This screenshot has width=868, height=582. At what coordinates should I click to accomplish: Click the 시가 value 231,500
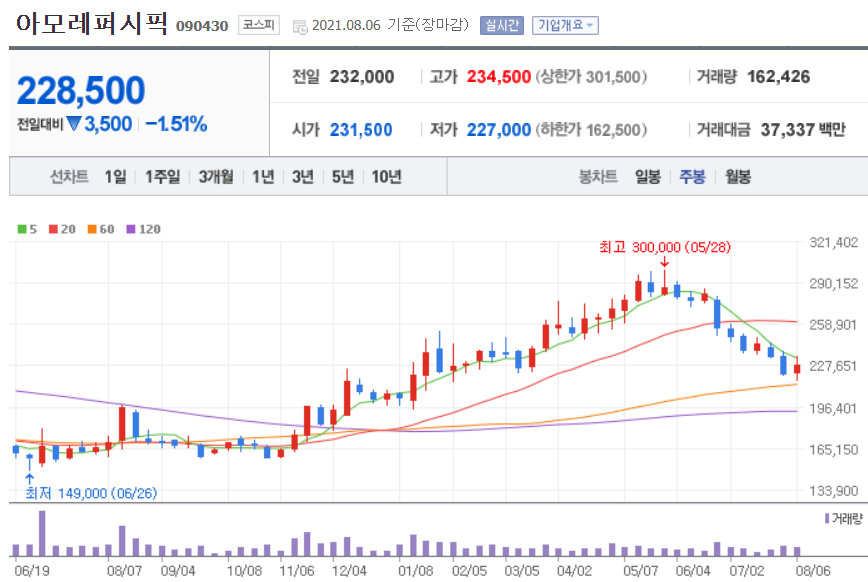tap(361, 130)
